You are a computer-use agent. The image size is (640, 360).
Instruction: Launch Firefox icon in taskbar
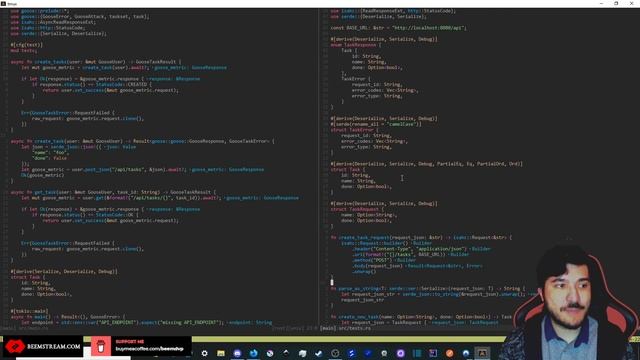tap(253, 353)
